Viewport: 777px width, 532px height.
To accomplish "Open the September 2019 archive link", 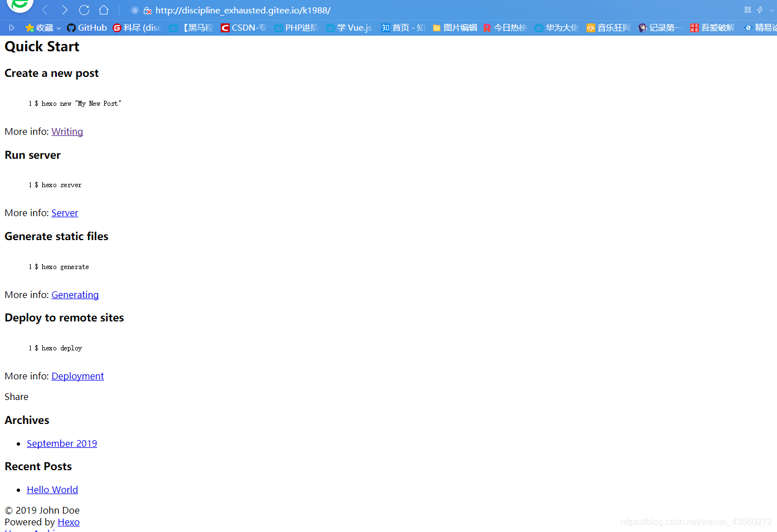I will coord(62,443).
